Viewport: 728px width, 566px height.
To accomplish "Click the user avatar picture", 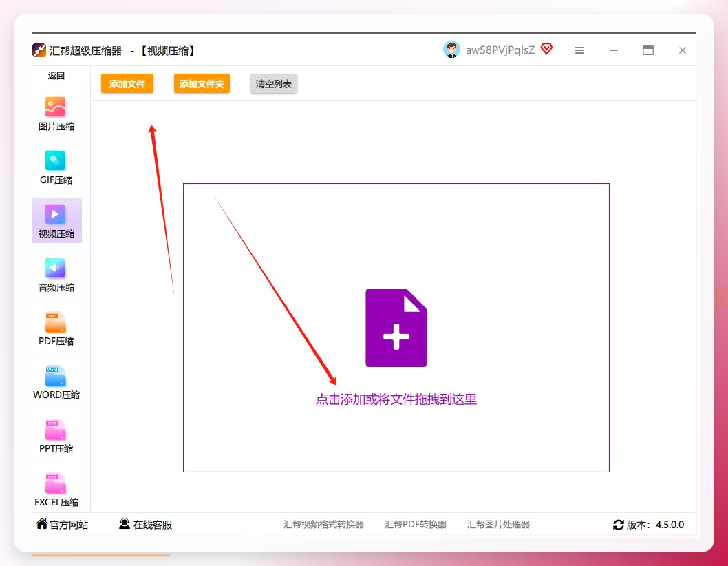I will tap(451, 50).
